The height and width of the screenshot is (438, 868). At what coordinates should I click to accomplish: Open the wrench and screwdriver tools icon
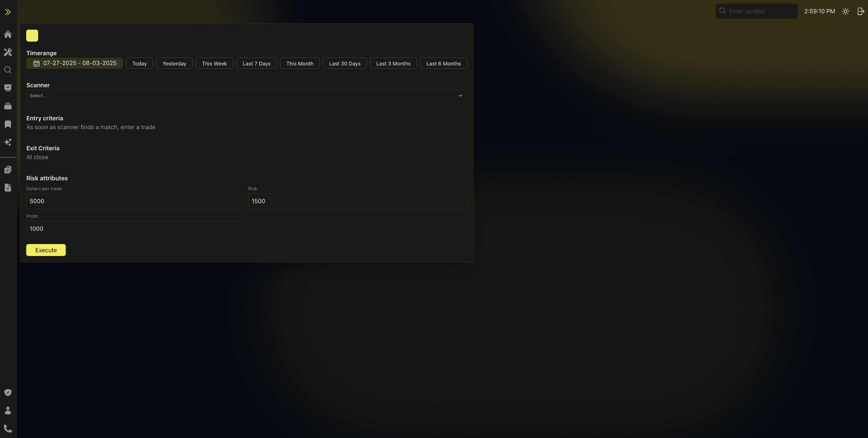8,52
